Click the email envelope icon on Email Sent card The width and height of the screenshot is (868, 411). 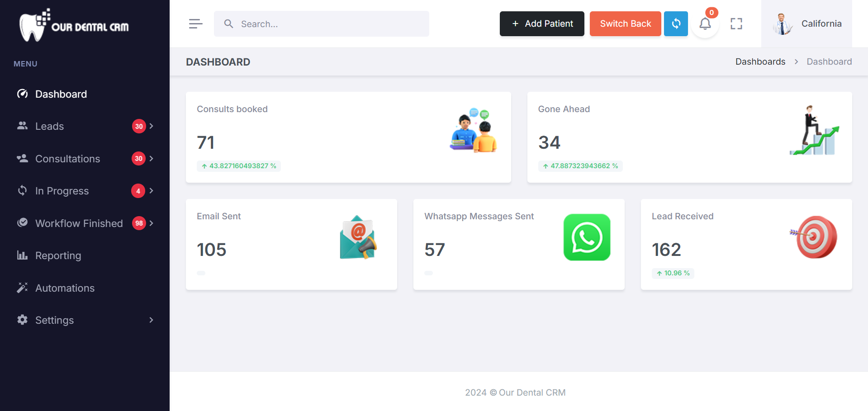pyautogui.click(x=358, y=237)
